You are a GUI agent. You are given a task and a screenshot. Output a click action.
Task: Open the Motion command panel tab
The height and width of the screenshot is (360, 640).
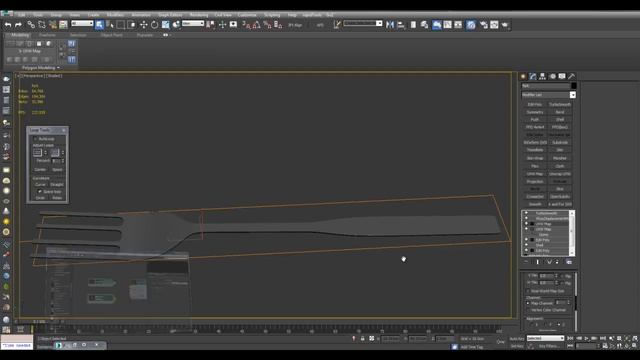click(x=553, y=76)
